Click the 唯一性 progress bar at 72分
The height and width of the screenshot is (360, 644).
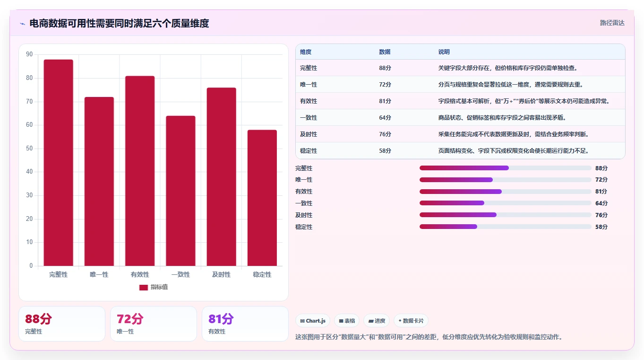pos(506,180)
